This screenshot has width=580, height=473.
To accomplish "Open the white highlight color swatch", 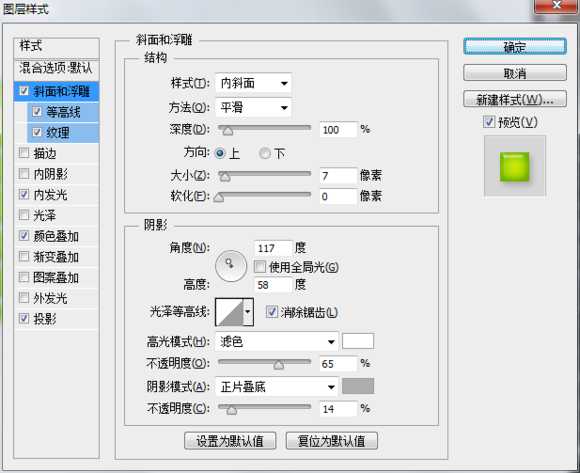I will [x=358, y=341].
